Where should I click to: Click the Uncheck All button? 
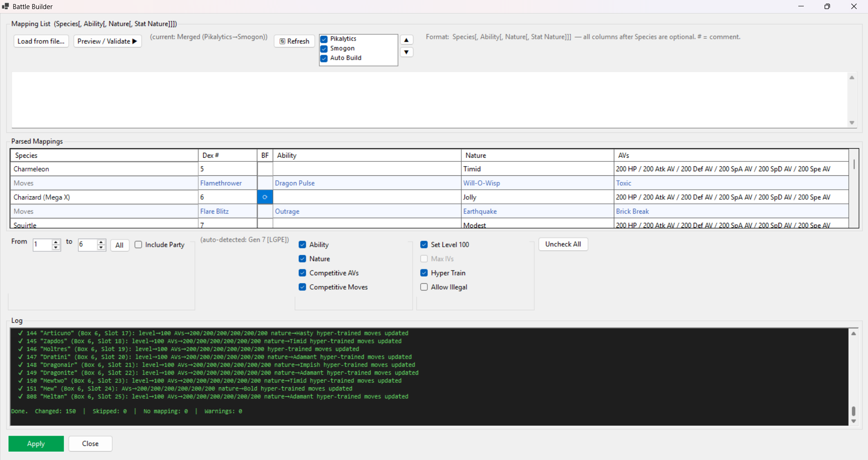[563, 244]
